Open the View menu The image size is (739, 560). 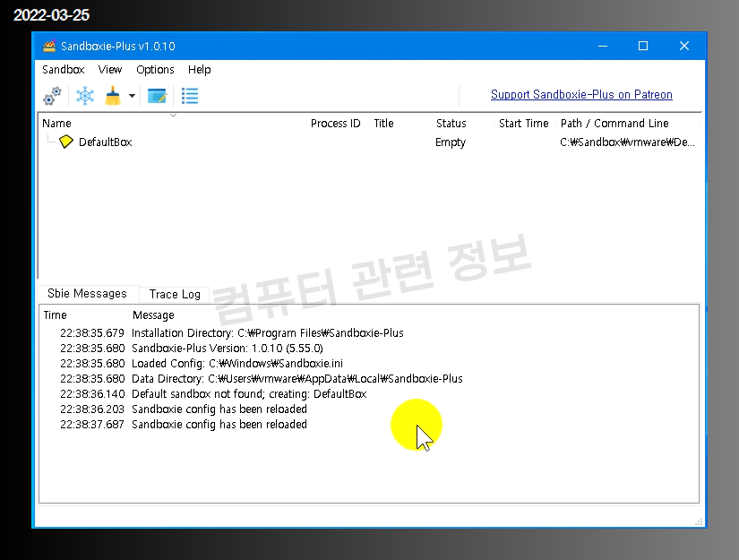click(110, 70)
